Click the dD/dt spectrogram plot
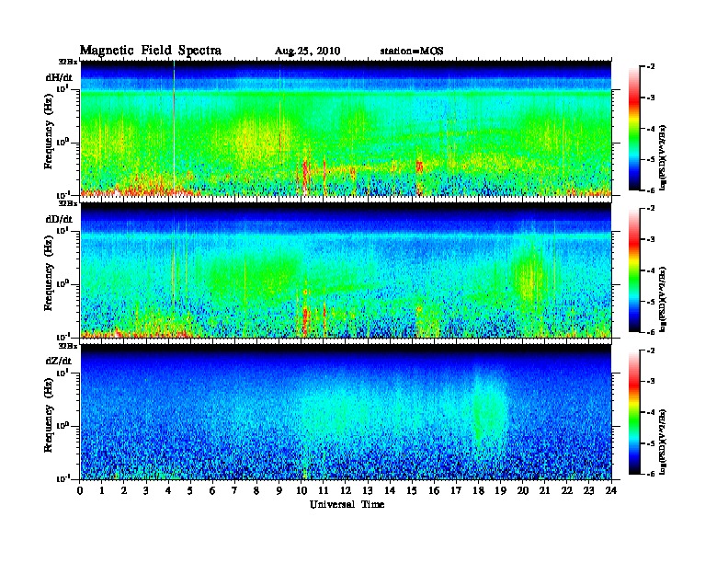This screenshot has height=563, width=728. [346, 270]
